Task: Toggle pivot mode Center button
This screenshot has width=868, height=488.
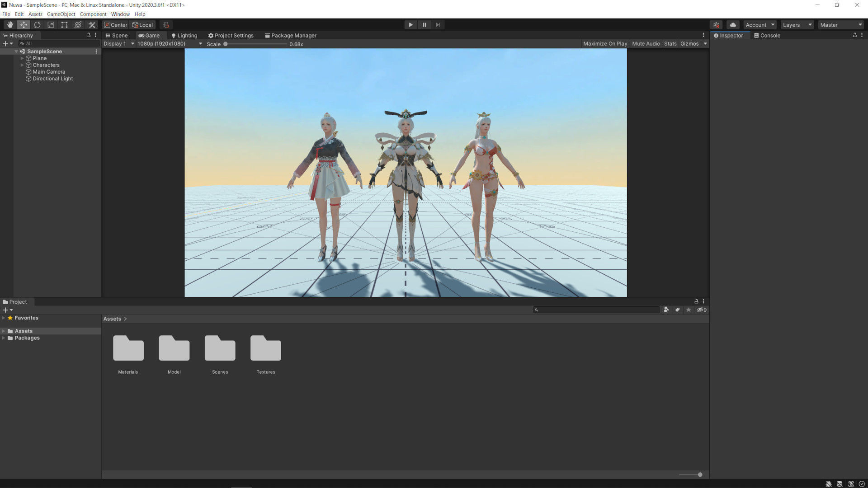Action: point(116,25)
